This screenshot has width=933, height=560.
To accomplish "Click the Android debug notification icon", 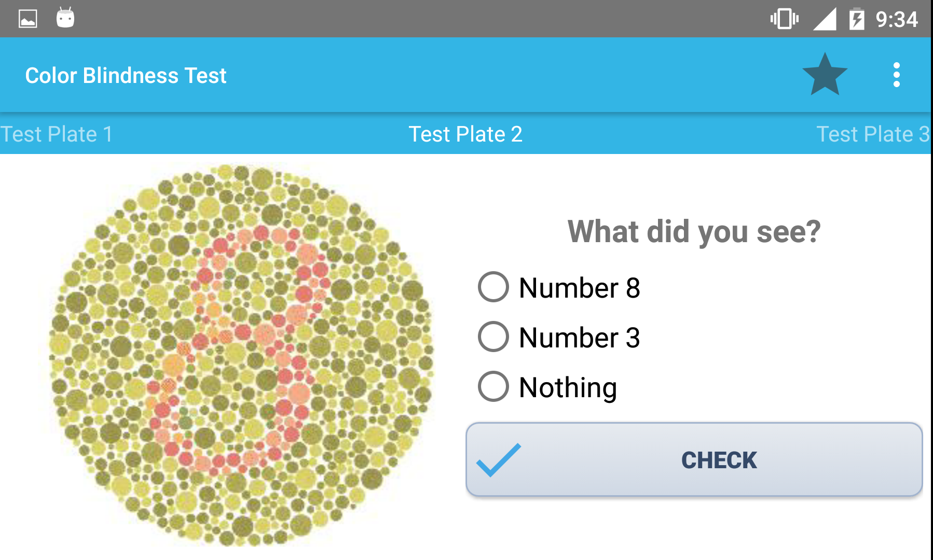I will 65,18.
